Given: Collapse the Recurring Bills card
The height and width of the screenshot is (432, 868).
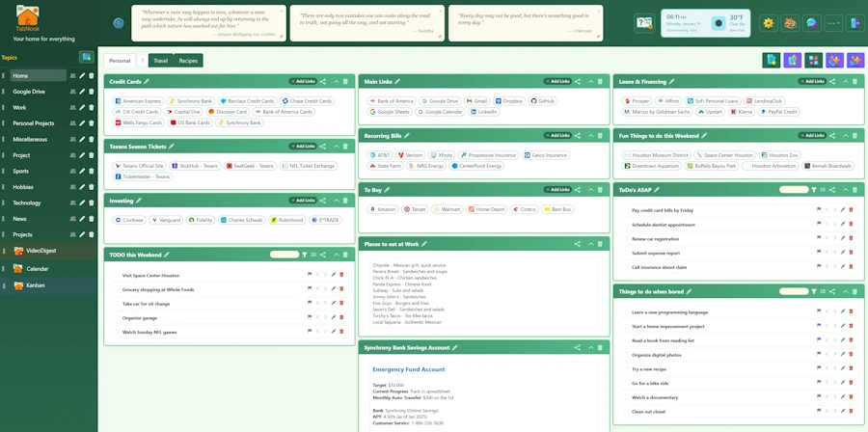Looking at the screenshot, I should pos(590,136).
